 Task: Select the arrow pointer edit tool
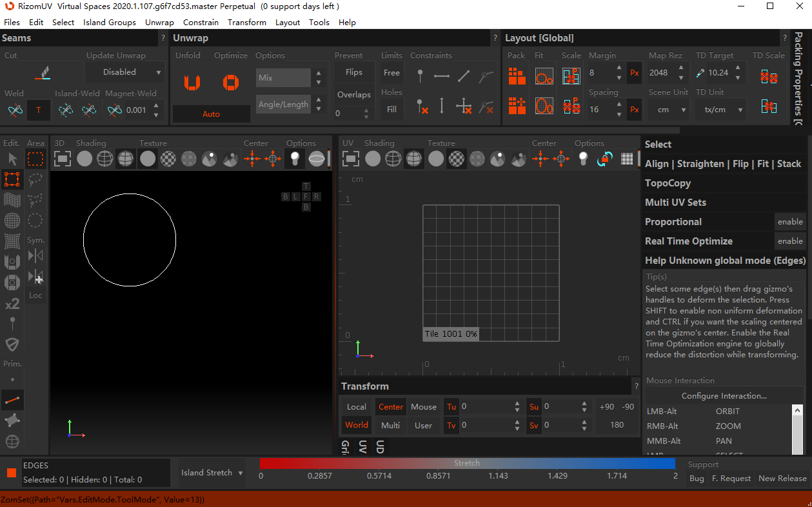[12, 159]
